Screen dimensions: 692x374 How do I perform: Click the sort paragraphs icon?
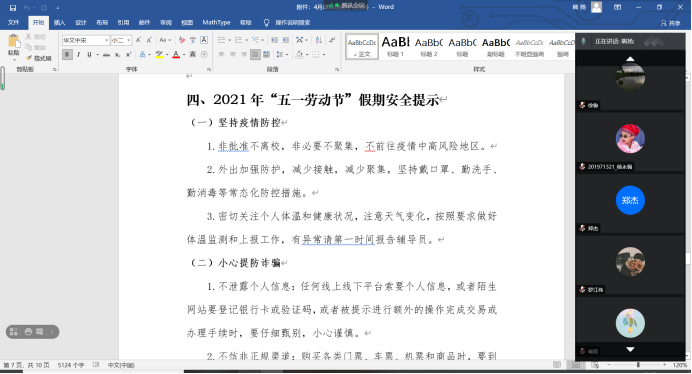click(x=319, y=40)
